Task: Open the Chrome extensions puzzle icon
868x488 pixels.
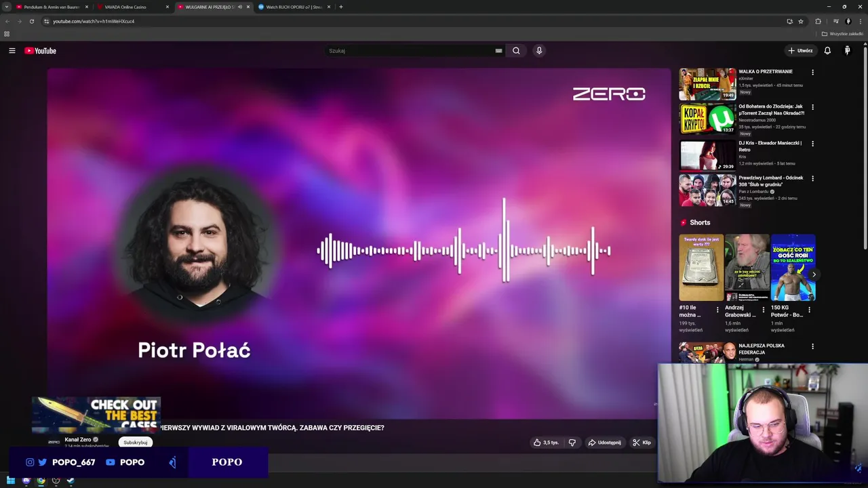Action: [x=818, y=21]
